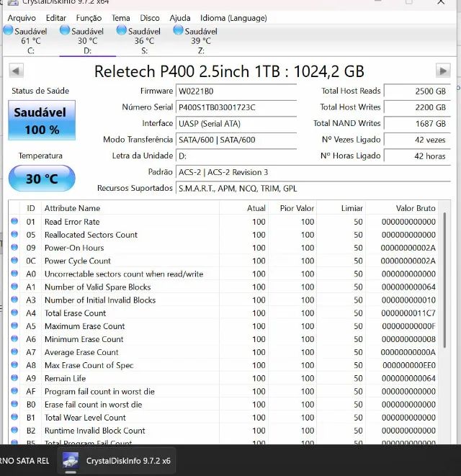Click status dot of Power-On Hours row
461x476 pixels.
pos(14,247)
